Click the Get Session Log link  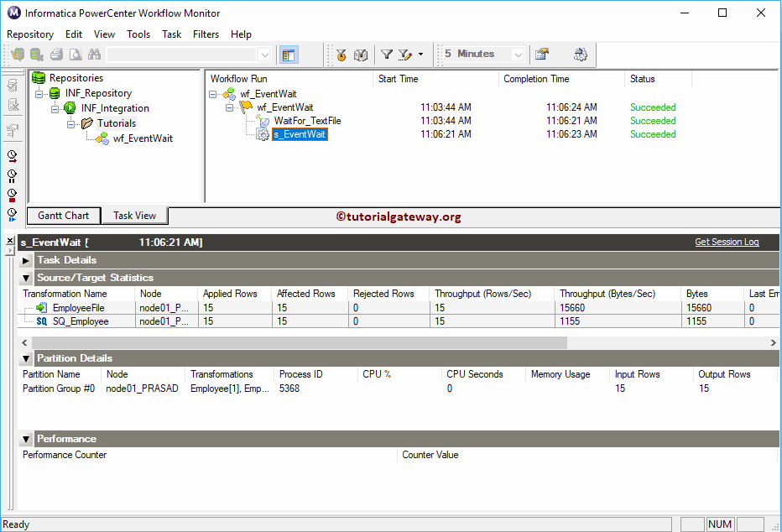727,242
